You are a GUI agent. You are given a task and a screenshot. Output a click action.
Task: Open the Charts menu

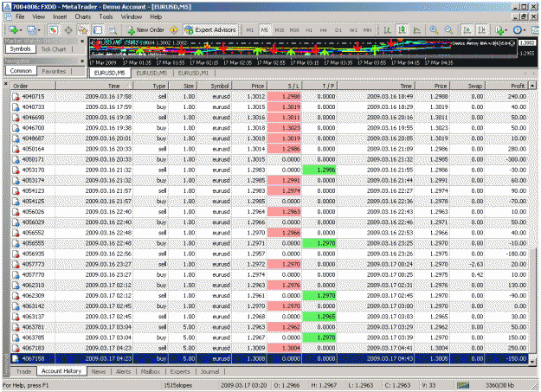83,16
